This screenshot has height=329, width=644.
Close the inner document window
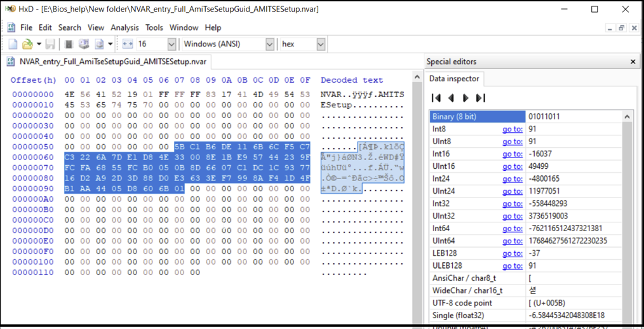pyautogui.click(x=634, y=28)
